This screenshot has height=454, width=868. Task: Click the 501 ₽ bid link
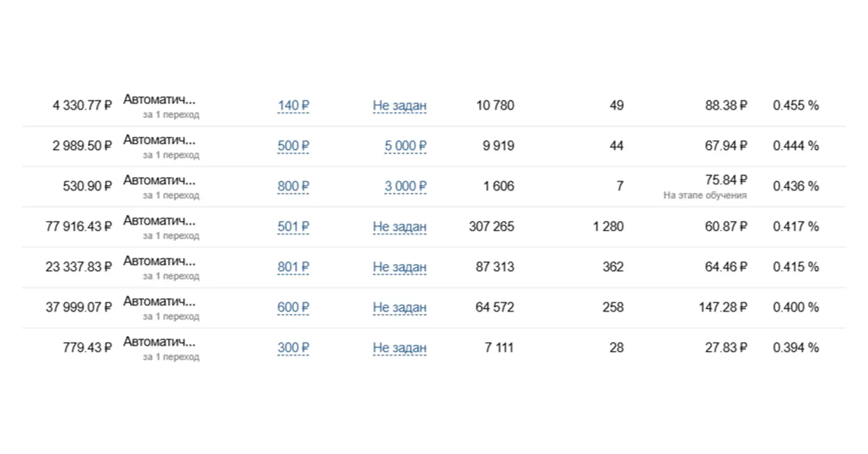point(293,226)
